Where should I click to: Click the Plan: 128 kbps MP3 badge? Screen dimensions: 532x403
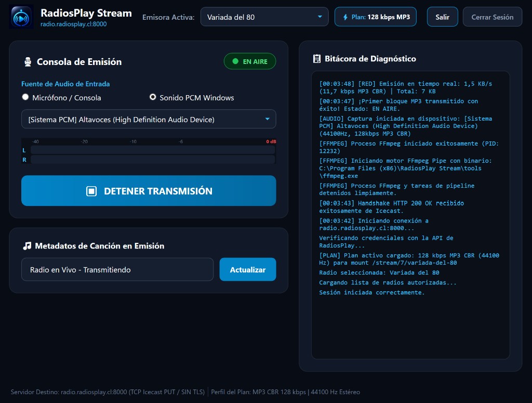pyautogui.click(x=376, y=17)
